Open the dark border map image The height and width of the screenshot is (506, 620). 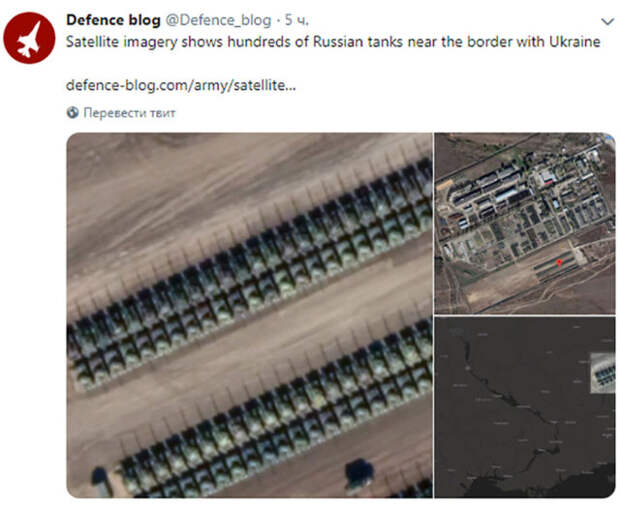pyautogui.click(x=525, y=407)
